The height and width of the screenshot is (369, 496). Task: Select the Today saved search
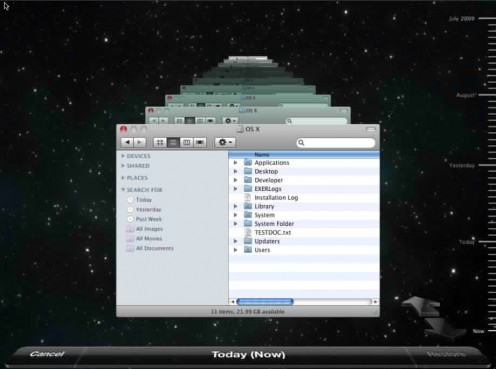point(144,200)
